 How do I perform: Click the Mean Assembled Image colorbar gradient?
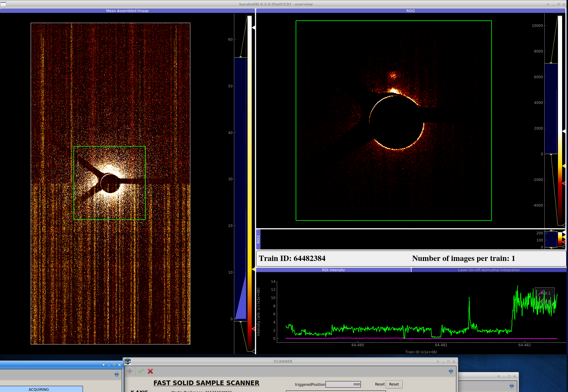(x=250, y=183)
